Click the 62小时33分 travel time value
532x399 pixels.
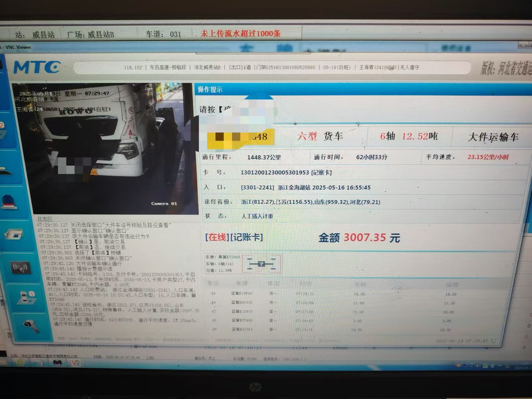coord(371,157)
